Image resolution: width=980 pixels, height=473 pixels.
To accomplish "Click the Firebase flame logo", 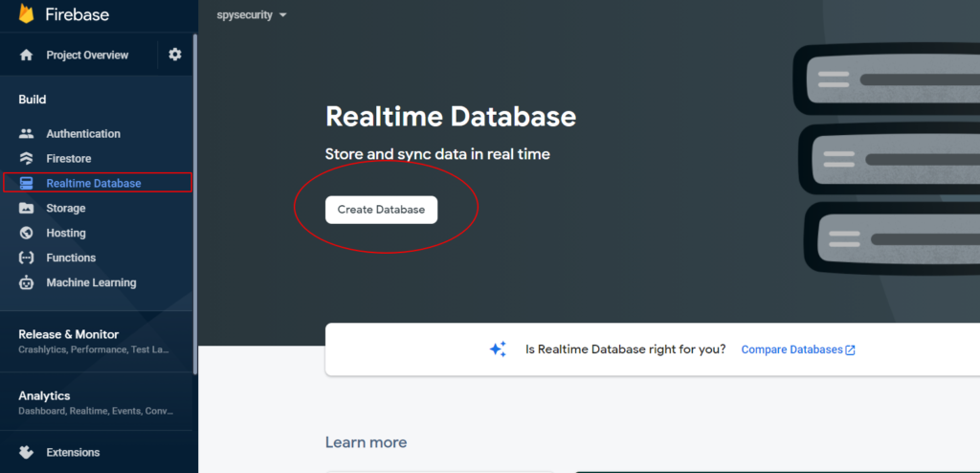I will (x=26, y=13).
